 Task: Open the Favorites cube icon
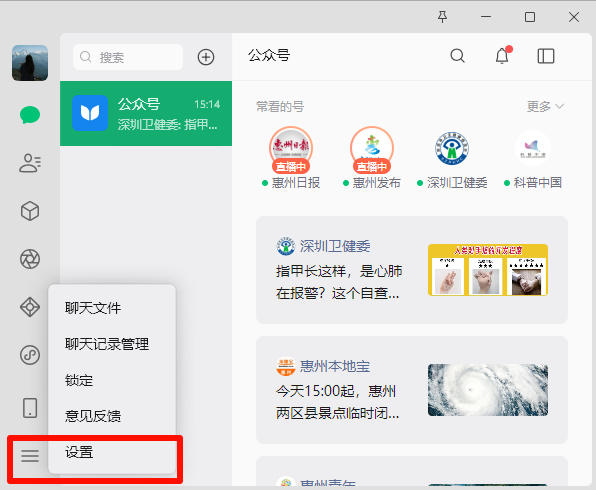click(x=30, y=211)
